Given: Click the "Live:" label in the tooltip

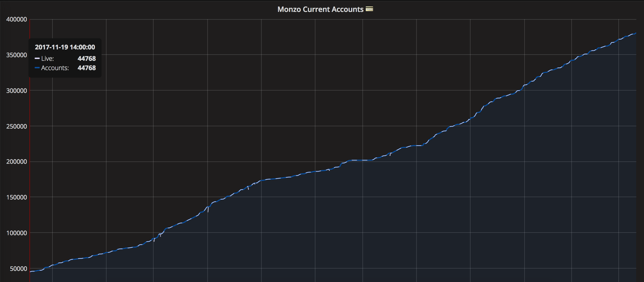Looking at the screenshot, I should click(x=48, y=58).
